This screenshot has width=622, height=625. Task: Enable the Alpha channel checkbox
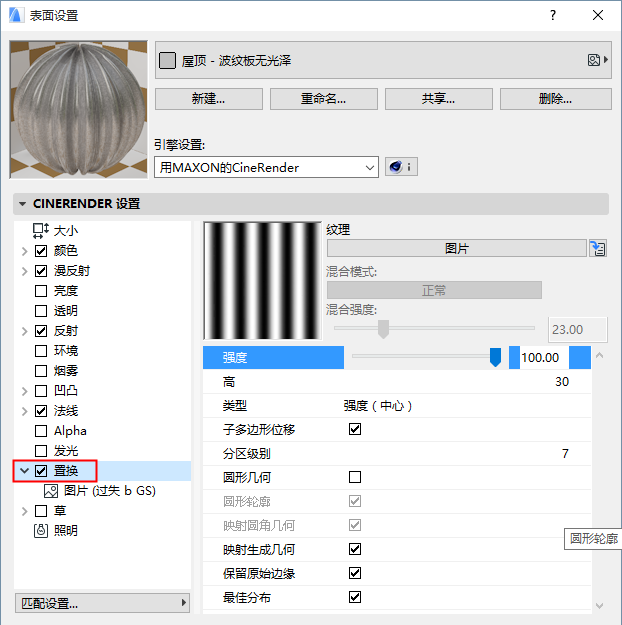tap(41, 430)
